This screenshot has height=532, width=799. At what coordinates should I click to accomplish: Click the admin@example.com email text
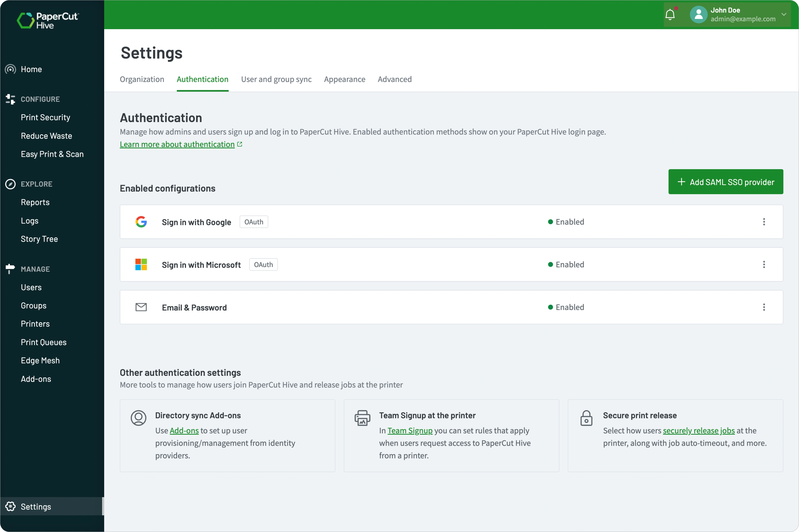pyautogui.click(x=743, y=19)
